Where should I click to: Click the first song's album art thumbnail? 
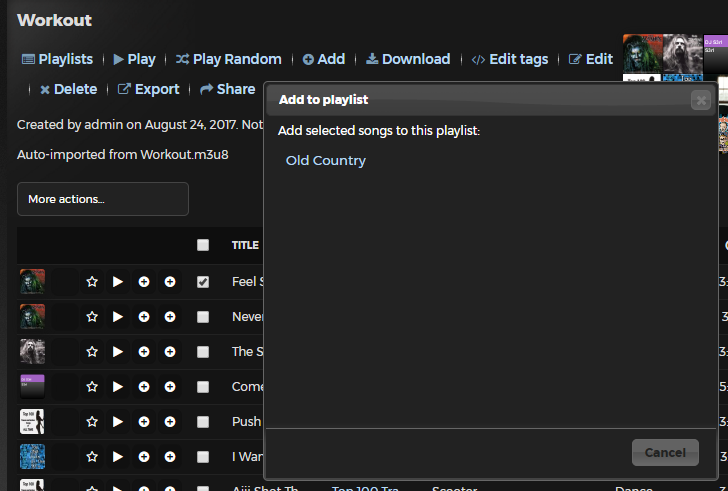(x=32, y=282)
